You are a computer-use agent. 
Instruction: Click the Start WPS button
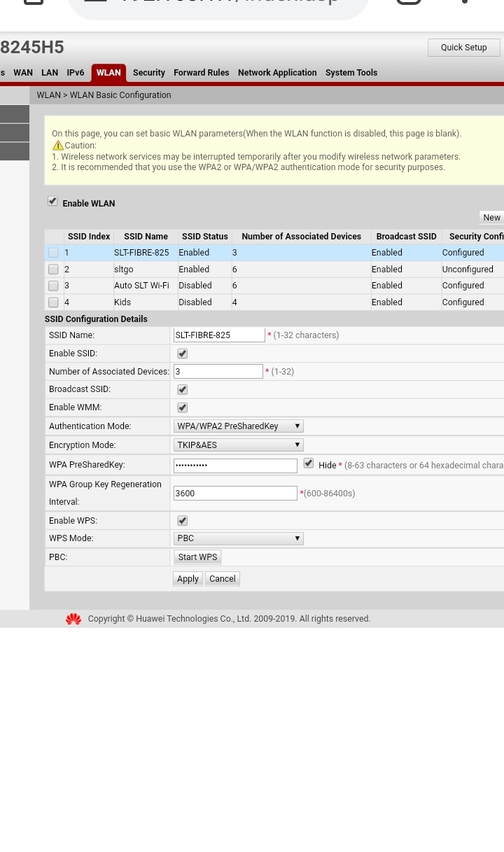click(x=197, y=557)
